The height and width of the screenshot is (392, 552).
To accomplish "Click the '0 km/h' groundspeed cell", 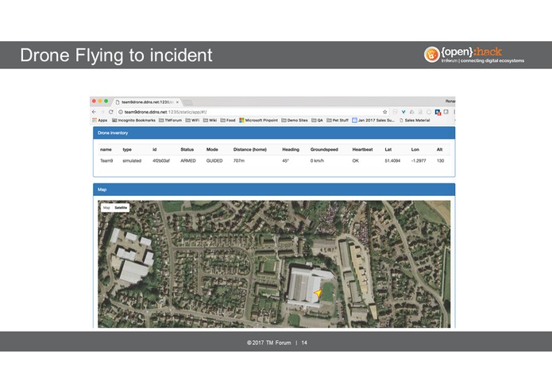I will [x=317, y=160].
